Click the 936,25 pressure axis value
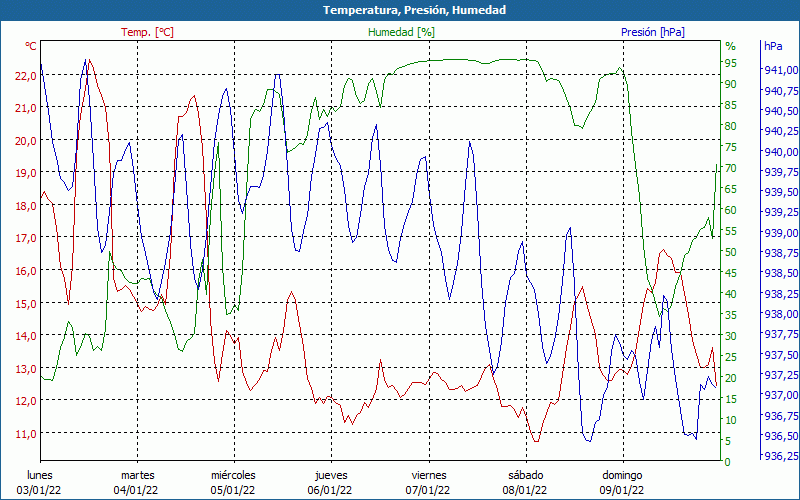The height and width of the screenshot is (500, 800). pos(781,456)
